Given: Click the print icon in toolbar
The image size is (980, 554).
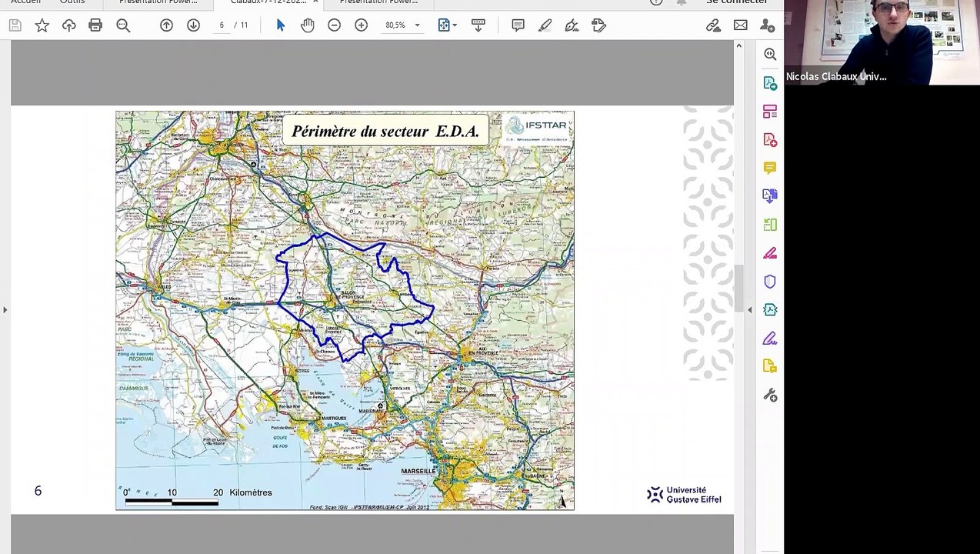Looking at the screenshot, I should 95,25.
